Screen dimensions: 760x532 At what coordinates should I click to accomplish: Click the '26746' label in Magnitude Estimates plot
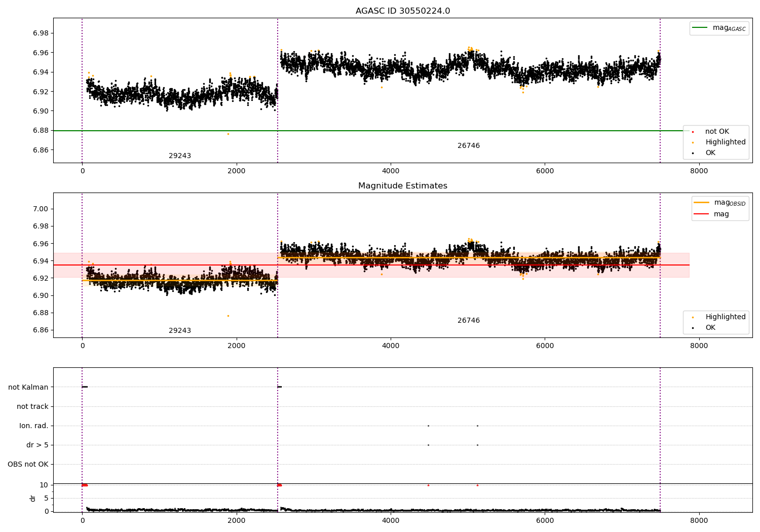[x=469, y=320]
